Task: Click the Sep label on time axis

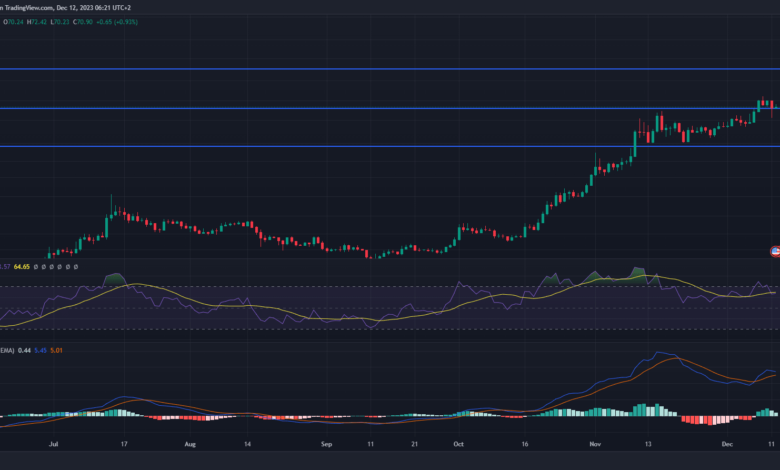Action: (325, 441)
